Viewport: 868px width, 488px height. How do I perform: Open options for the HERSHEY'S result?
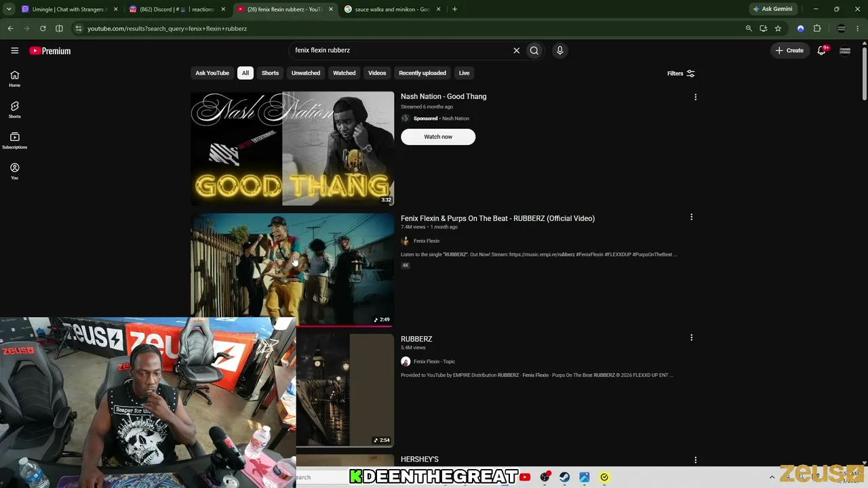click(x=695, y=460)
